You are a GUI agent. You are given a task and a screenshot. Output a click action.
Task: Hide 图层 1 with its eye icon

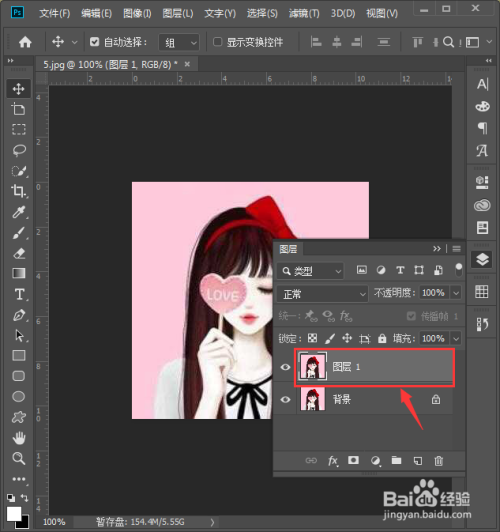(x=285, y=367)
